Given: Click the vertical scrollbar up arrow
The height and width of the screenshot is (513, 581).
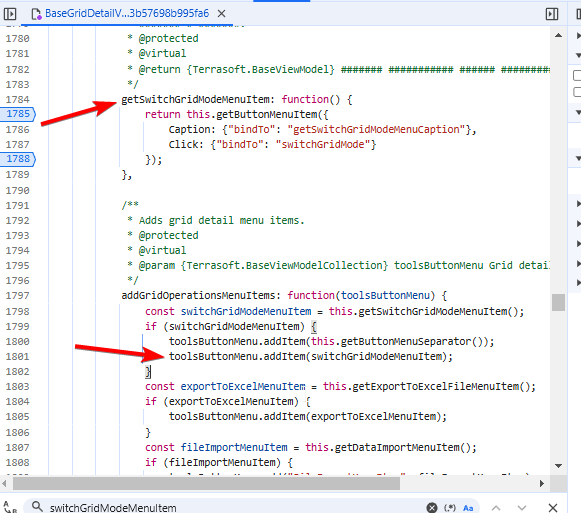Looking at the screenshot, I should click(558, 36).
